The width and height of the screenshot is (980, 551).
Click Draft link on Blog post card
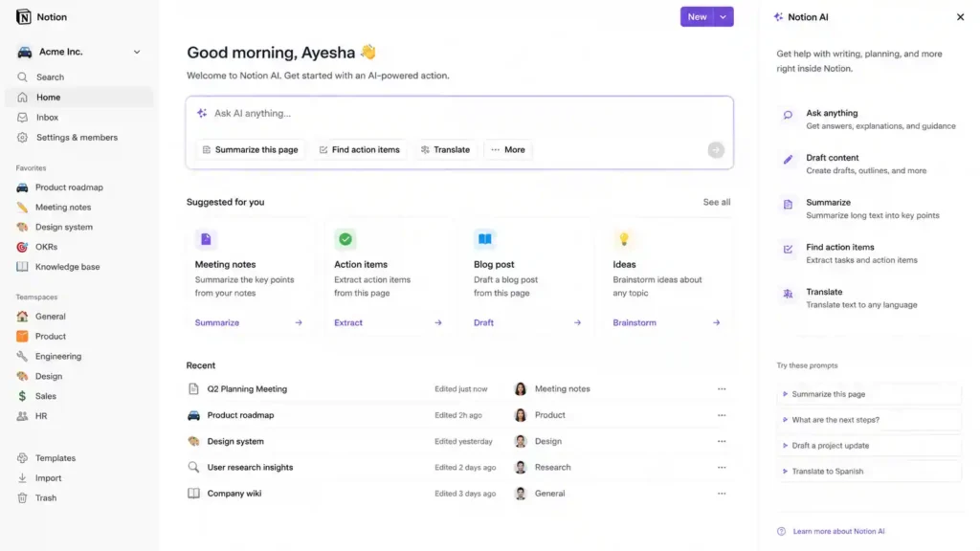[483, 322]
